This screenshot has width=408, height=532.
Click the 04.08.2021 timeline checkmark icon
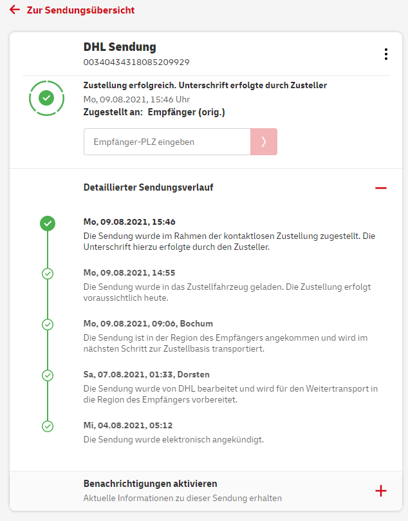tap(47, 426)
